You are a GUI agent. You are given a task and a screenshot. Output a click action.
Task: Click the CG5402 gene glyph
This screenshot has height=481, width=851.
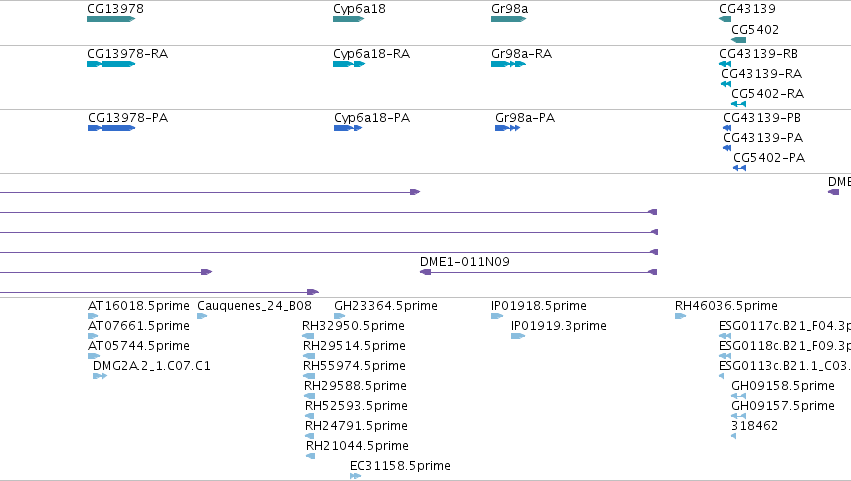tap(739, 40)
